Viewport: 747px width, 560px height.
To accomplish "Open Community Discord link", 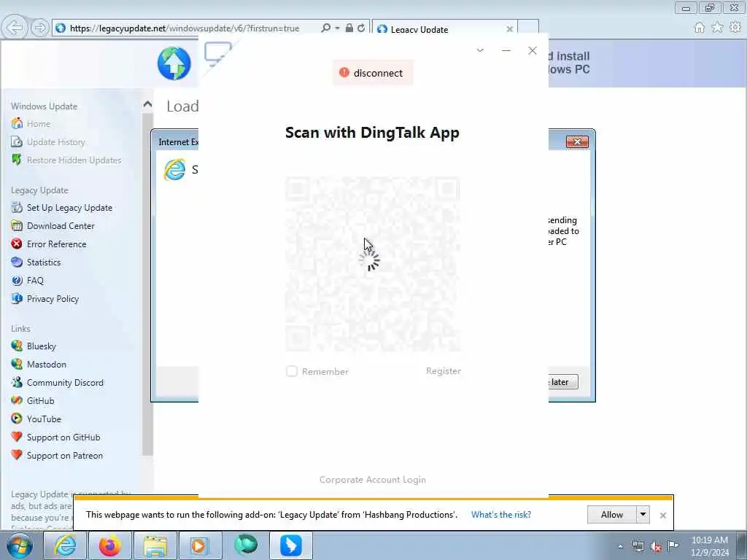I will pyautogui.click(x=65, y=382).
